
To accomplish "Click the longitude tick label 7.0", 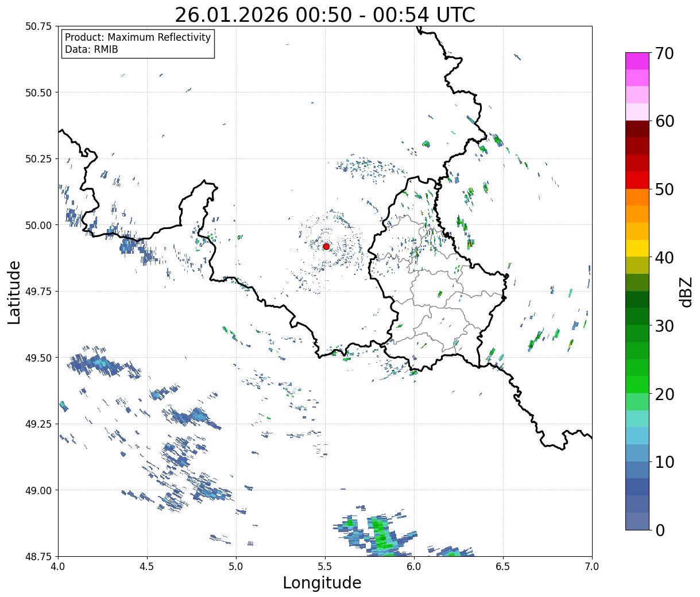I will pyautogui.click(x=592, y=566).
